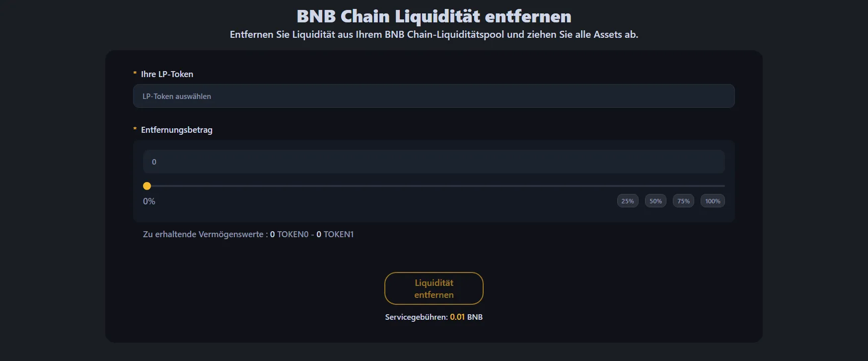The image size is (868, 361).
Task: Click the Ihre LP-Token field label
Action: coord(167,74)
